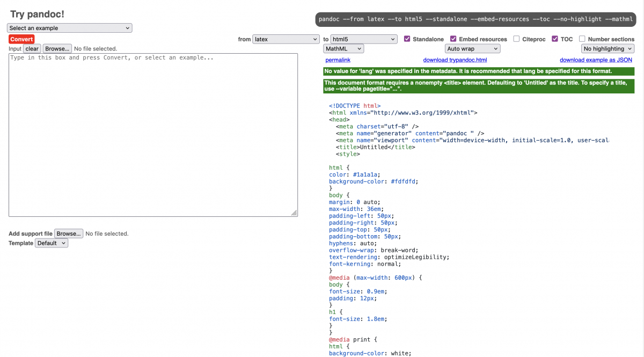Click the <title>Untitled</title> output line
Viewport: 644px width, 357px height.
coord(375,147)
